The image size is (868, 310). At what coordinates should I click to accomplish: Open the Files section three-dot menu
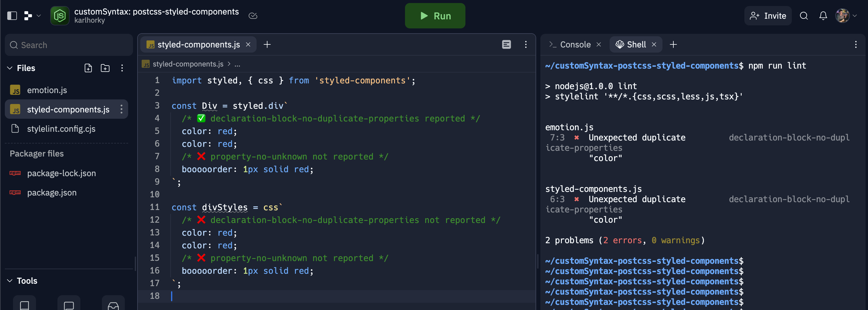(122, 68)
